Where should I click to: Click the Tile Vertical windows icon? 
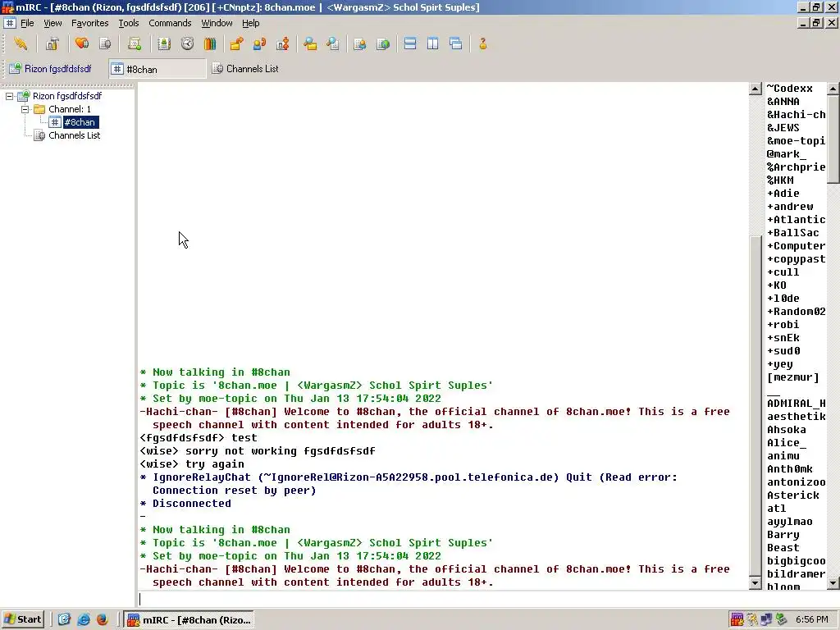click(433, 44)
